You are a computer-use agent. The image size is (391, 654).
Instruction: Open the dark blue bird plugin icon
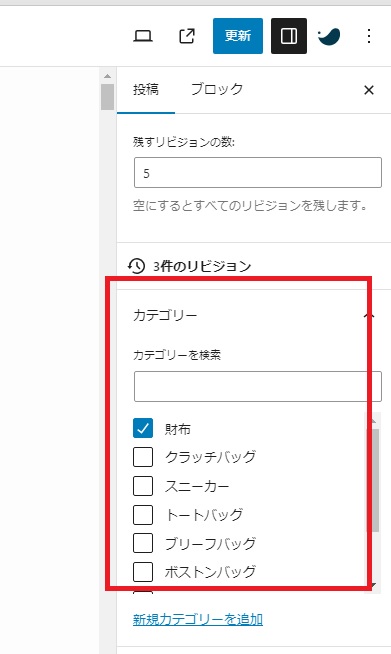click(x=329, y=36)
